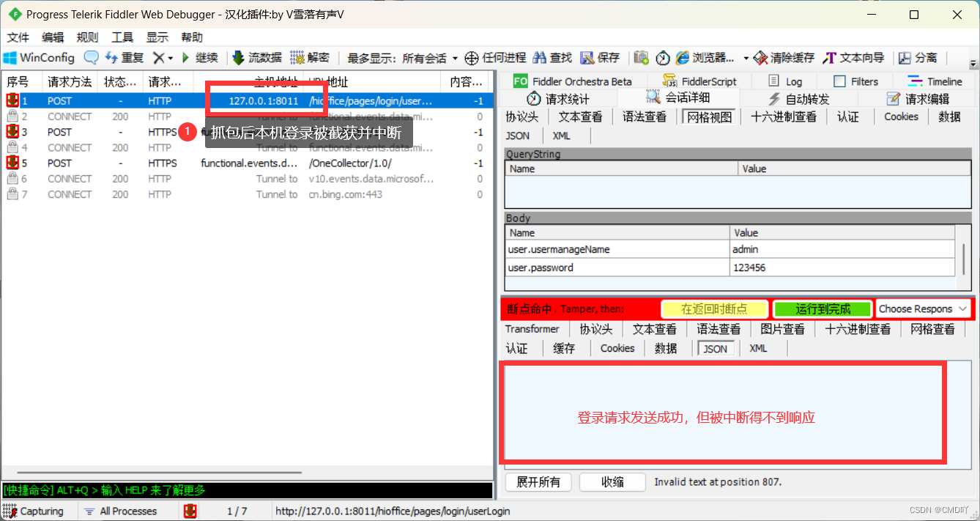Image resolution: width=980 pixels, height=521 pixels.
Task: Open the 请求编辑 Composer tab
Action: tap(918, 98)
